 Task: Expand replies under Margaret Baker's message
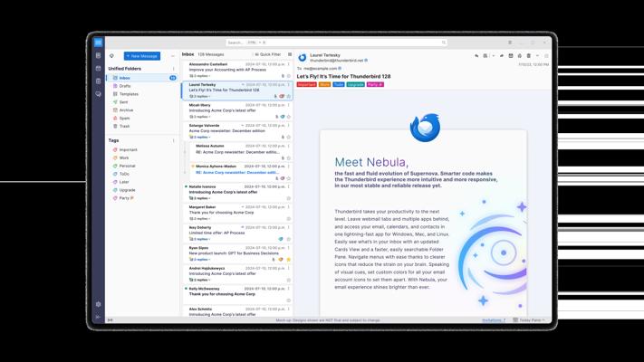coord(200,219)
